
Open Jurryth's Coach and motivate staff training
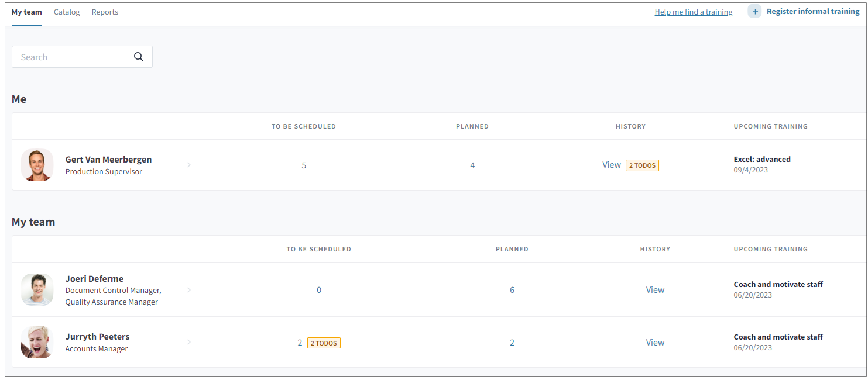pyautogui.click(x=778, y=337)
